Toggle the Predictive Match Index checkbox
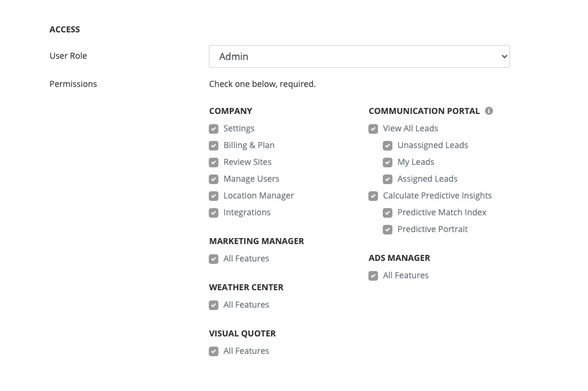 click(388, 213)
